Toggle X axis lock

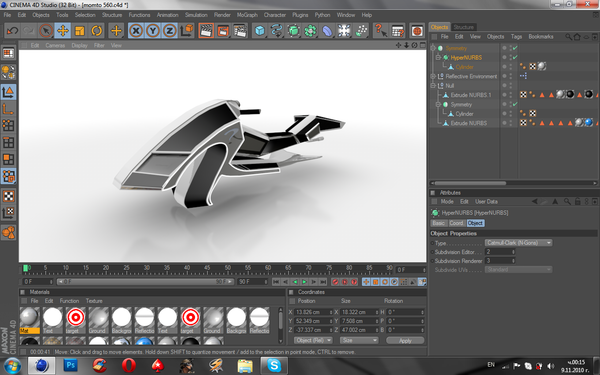click(x=136, y=31)
